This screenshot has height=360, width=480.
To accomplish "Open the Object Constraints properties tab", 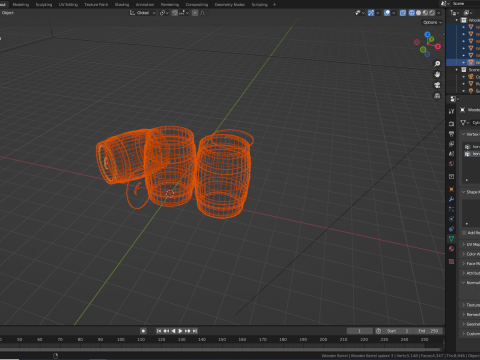I will [x=451, y=229].
